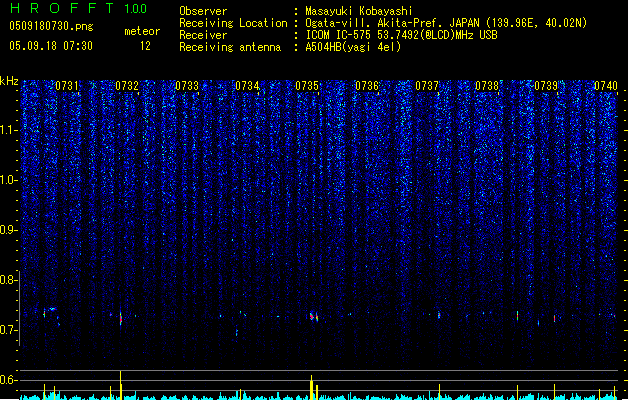629x400 pixels.
Task: Click the Observer label
Action: 203,11
